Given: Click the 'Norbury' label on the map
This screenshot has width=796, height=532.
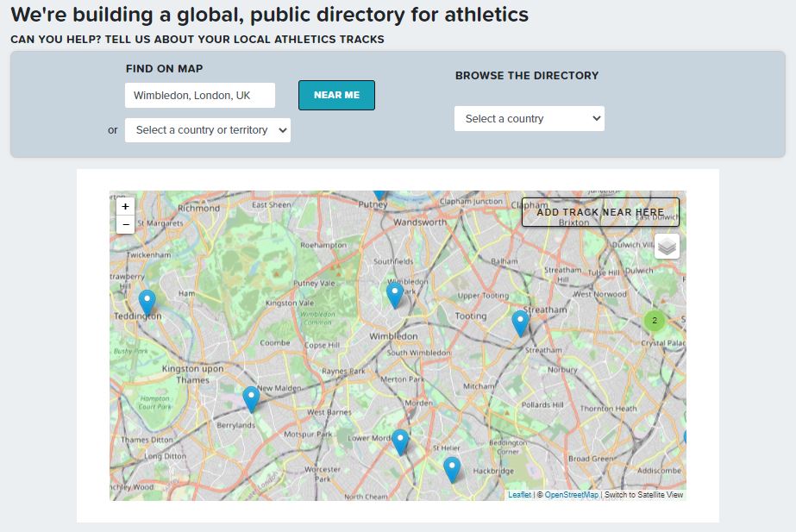Looking at the screenshot, I should [x=562, y=370].
